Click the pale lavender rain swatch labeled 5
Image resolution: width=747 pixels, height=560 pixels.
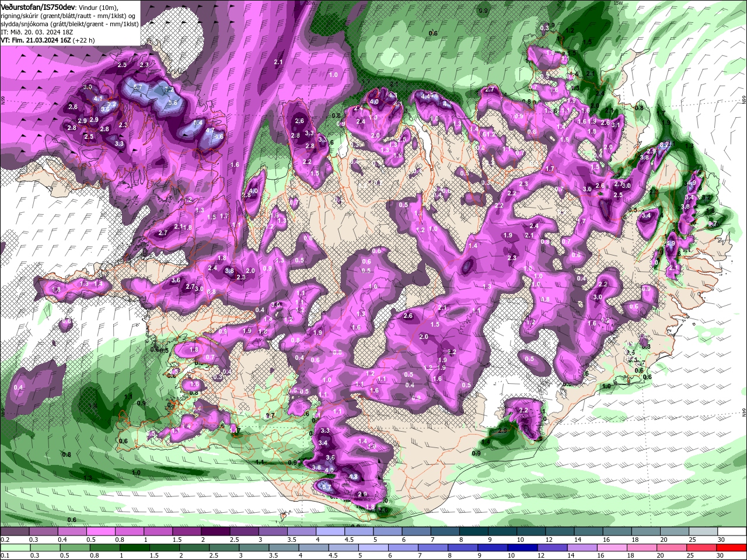pyautogui.click(x=373, y=548)
